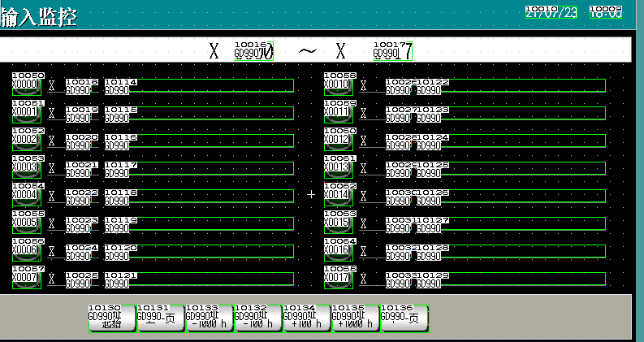
Task: Select the X0017 lamp object
Action: click(338, 278)
